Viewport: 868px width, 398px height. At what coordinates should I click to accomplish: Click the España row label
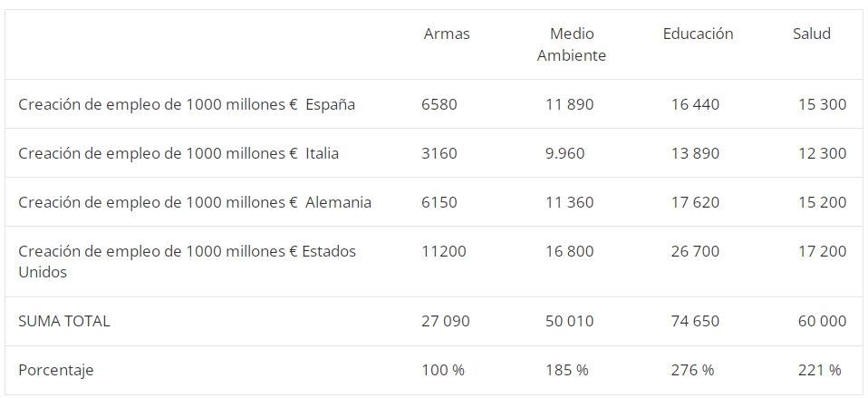(x=187, y=104)
